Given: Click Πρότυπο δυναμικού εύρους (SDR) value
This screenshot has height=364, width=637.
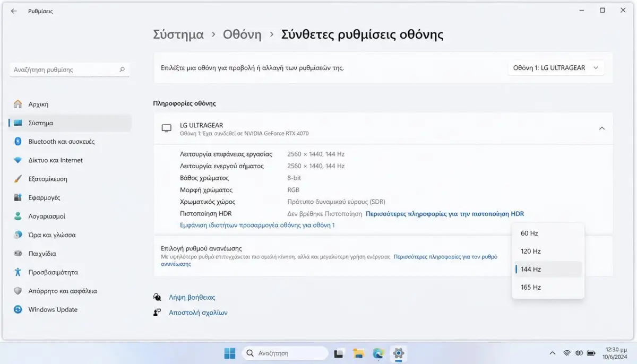Looking at the screenshot, I should [336, 202].
